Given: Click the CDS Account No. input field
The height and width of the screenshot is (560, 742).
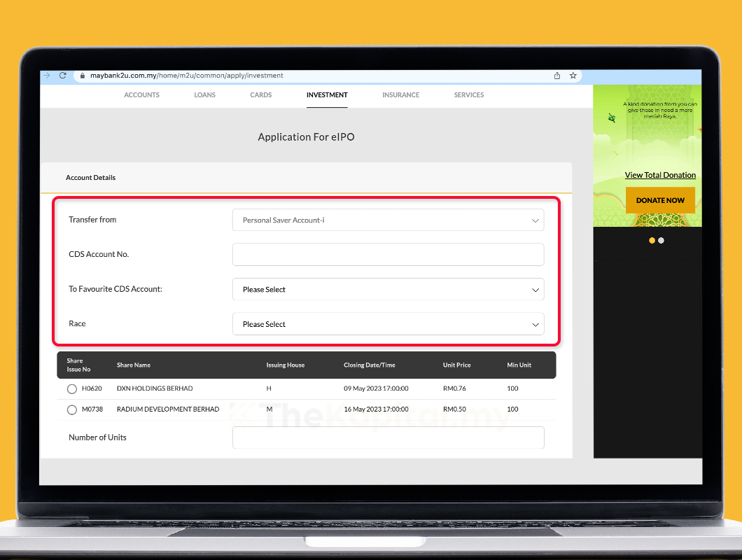Looking at the screenshot, I should [x=388, y=254].
